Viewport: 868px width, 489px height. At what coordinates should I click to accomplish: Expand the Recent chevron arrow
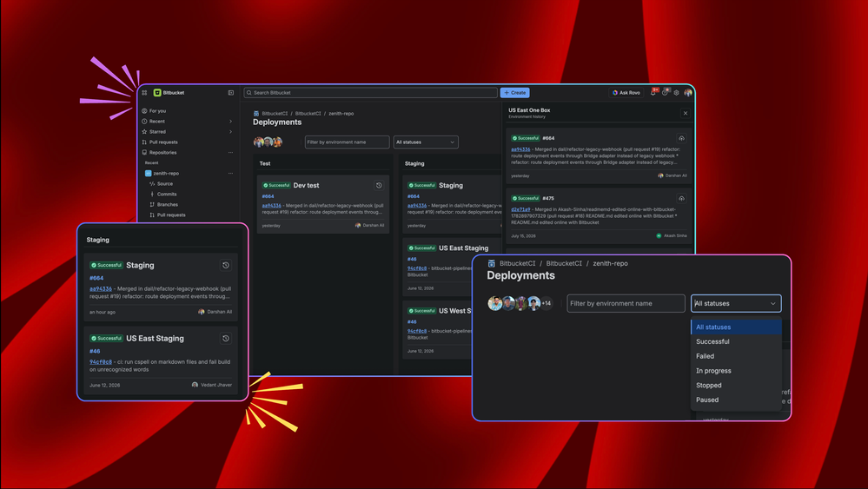tap(231, 121)
